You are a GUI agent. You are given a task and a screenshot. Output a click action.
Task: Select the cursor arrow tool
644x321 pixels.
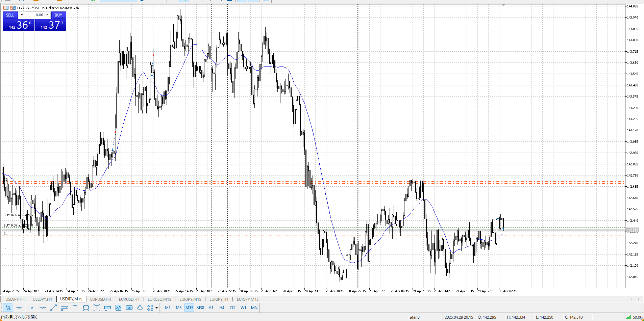pyautogui.click(x=8, y=307)
